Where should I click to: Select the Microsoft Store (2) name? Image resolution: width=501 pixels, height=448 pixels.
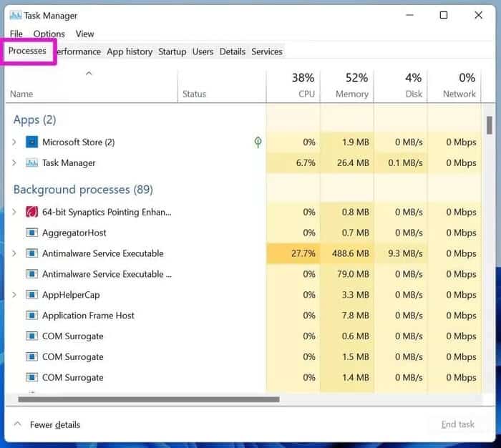tap(79, 142)
